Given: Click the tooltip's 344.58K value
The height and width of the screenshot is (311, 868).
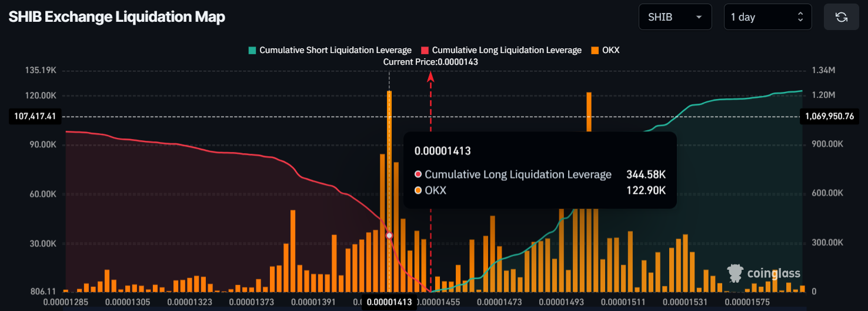Looking at the screenshot, I should pos(646,174).
